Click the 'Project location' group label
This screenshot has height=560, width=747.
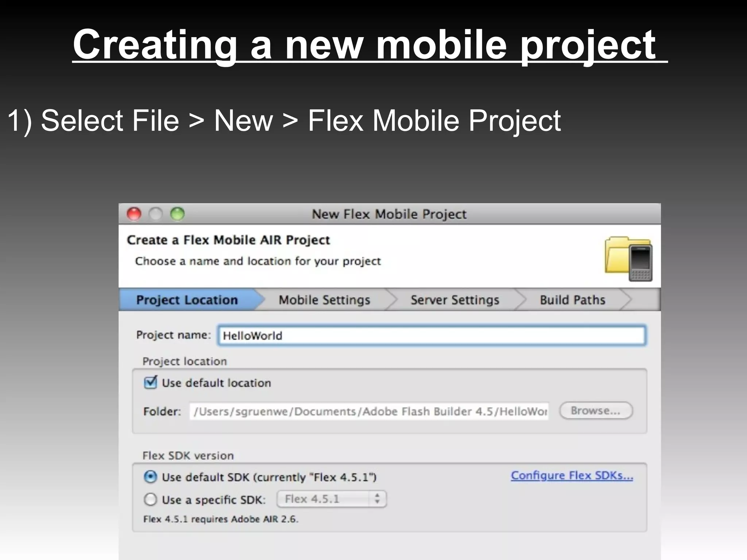pos(185,361)
